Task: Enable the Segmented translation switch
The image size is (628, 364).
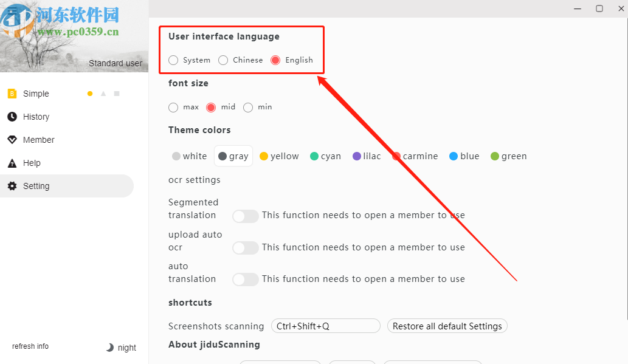Action: pos(246,216)
